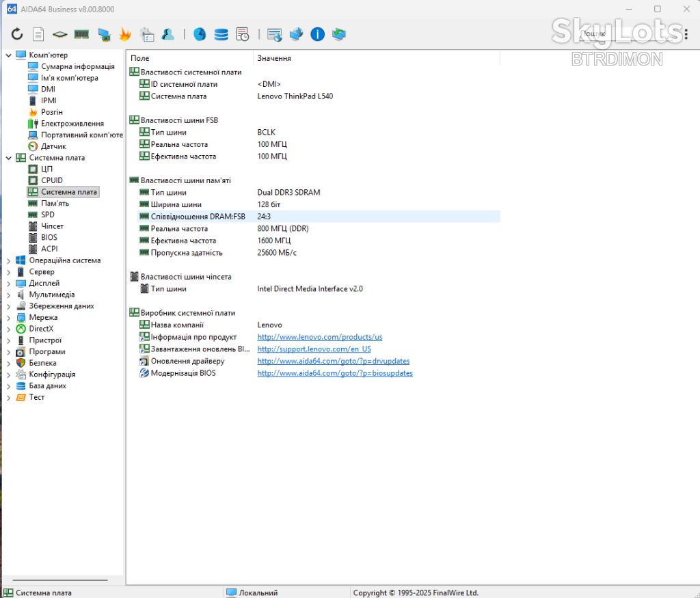Click the networked computer toolbar icon
Viewport: 700px width, 598px height.
point(104,34)
